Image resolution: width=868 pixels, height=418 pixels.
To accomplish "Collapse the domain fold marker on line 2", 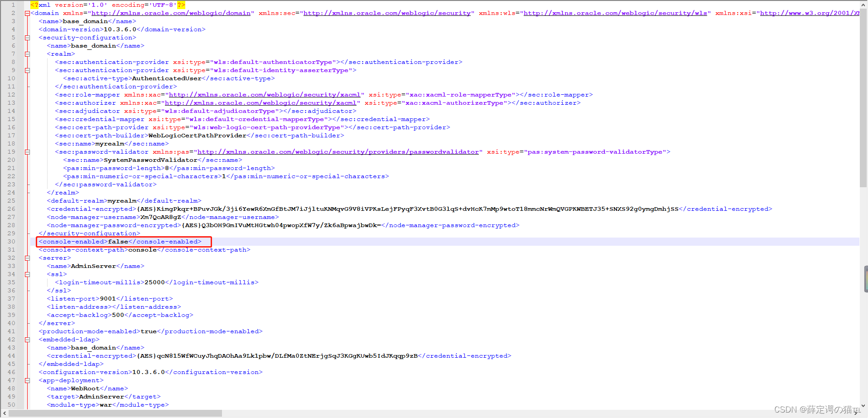I will click(x=27, y=13).
